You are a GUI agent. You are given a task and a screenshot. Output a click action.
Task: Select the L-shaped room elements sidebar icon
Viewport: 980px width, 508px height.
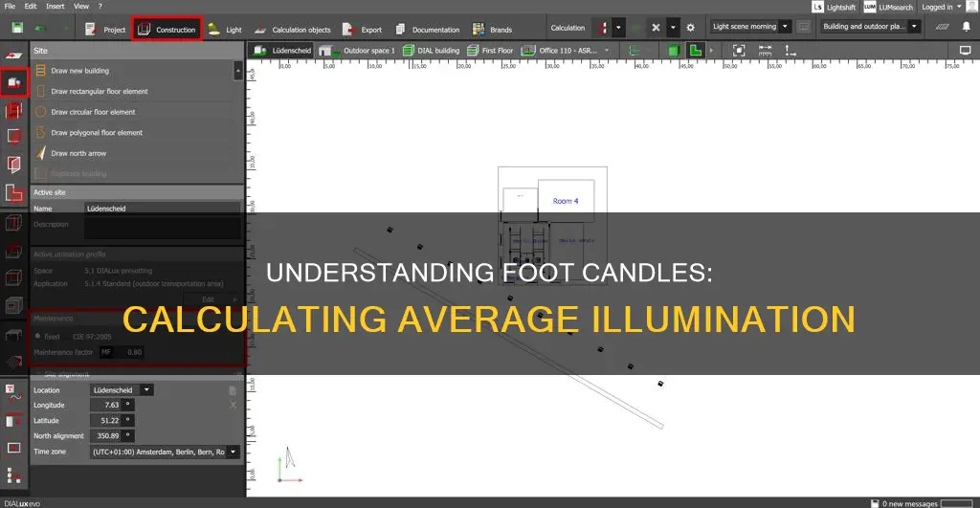13,193
